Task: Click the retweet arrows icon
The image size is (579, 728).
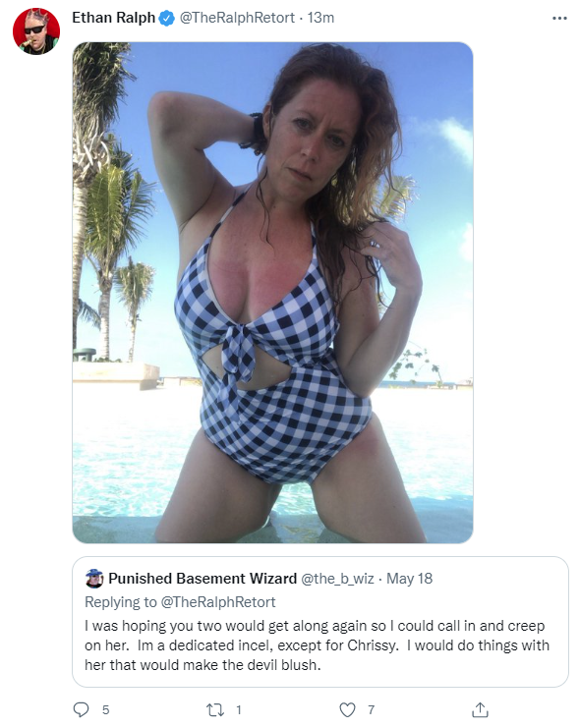Action: tap(215, 710)
